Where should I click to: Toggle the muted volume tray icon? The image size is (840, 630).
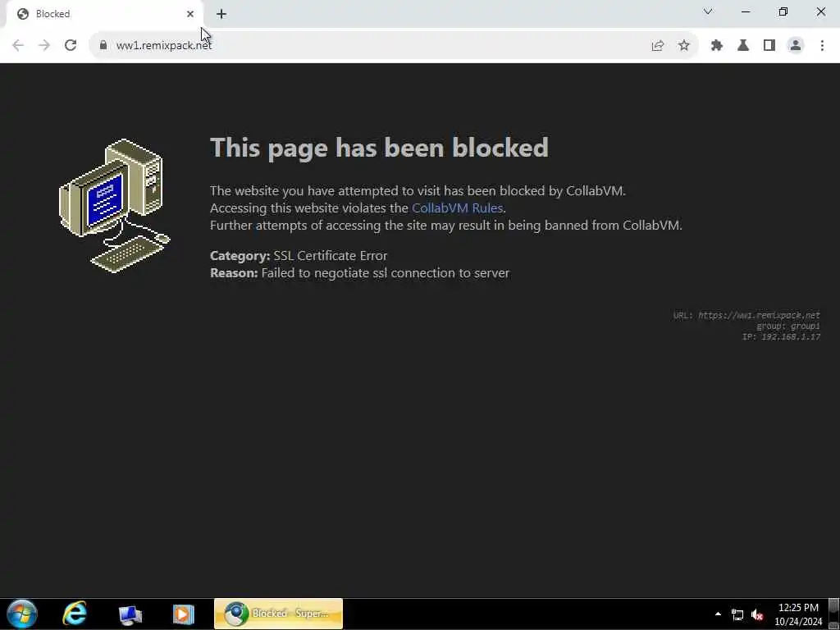[757, 614]
